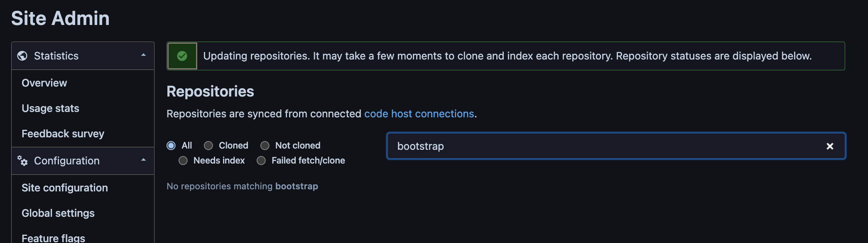Screen dimensions: 868x243
Task: Clear the bootstrap search with X icon
Action: tap(830, 146)
